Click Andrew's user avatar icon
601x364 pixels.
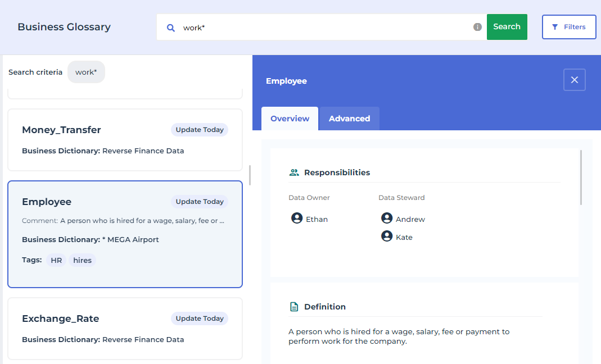(387, 218)
